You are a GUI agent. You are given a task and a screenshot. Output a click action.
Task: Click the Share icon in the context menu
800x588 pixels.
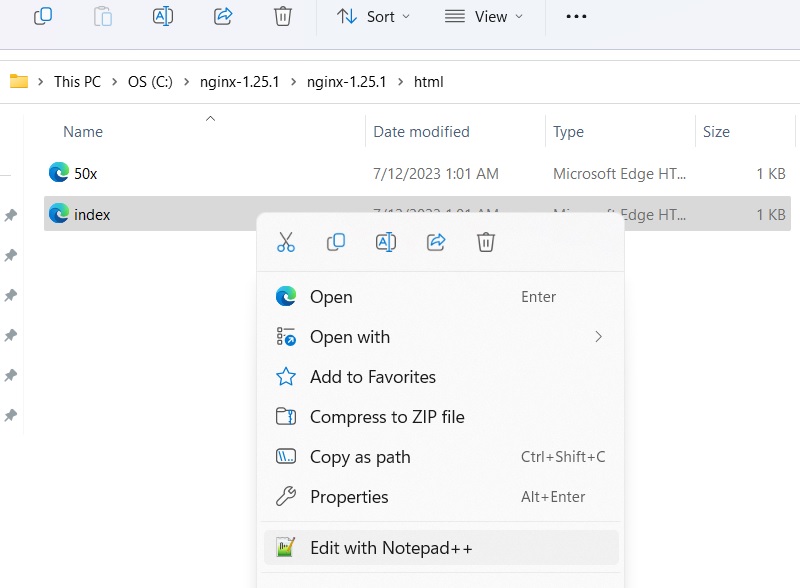click(x=436, y=241)
